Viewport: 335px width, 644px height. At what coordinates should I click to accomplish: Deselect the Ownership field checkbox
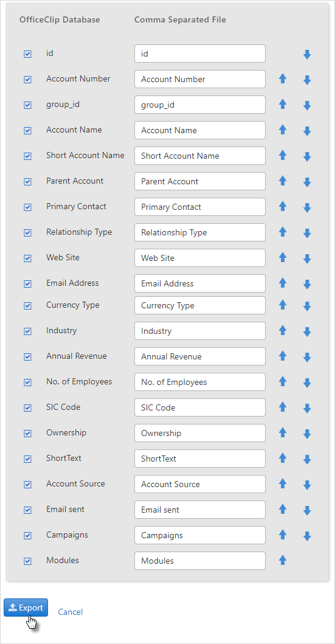coord(27,434)
